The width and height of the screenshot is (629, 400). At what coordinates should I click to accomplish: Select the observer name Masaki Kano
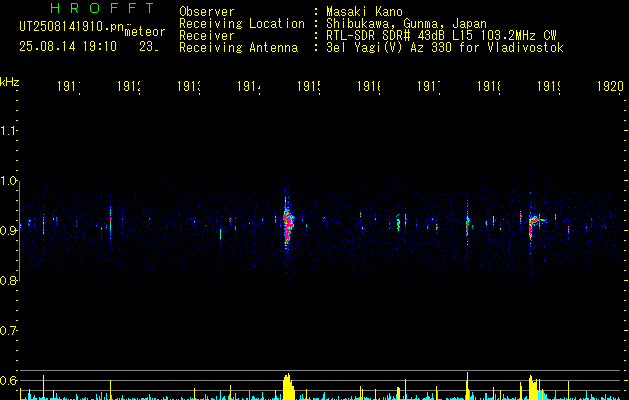point(365,12)
